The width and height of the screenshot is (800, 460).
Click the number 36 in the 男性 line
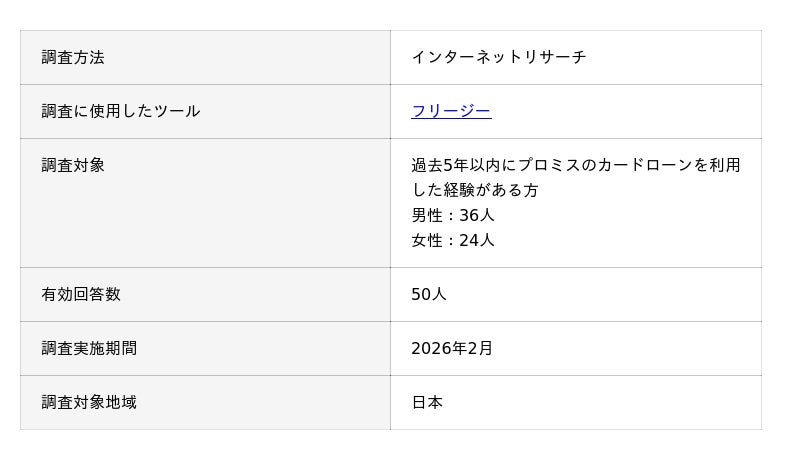tap(469, 215)
